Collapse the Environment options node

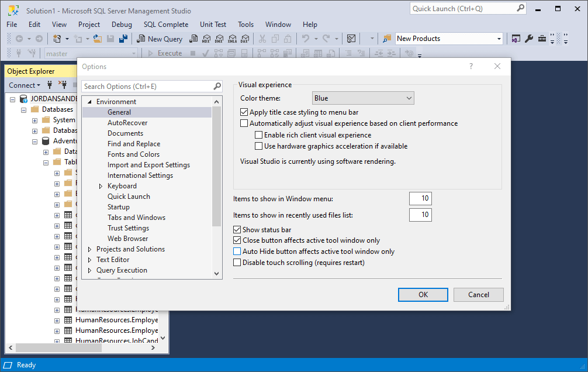click(x=89, y=102)
